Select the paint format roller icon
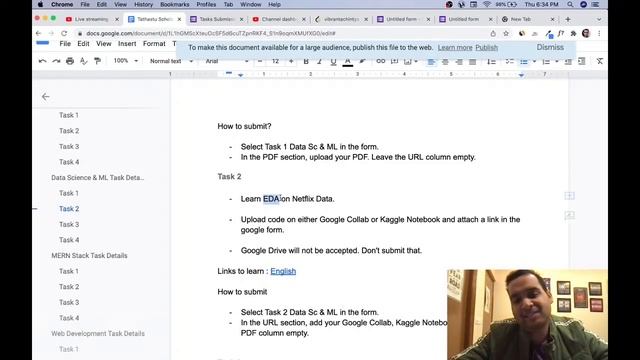This screenshot has width=640, height=360. (97, 61)
